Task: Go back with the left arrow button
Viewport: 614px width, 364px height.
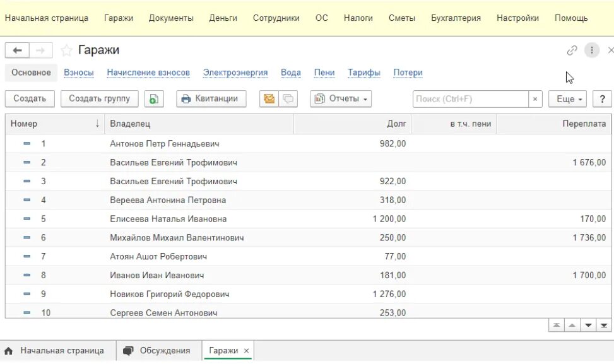Action: point(17,50)
